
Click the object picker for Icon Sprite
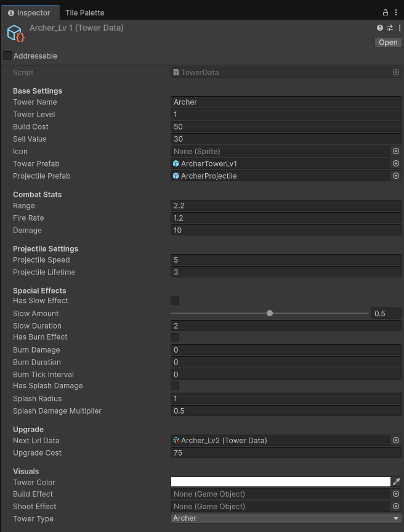(395, 151)
